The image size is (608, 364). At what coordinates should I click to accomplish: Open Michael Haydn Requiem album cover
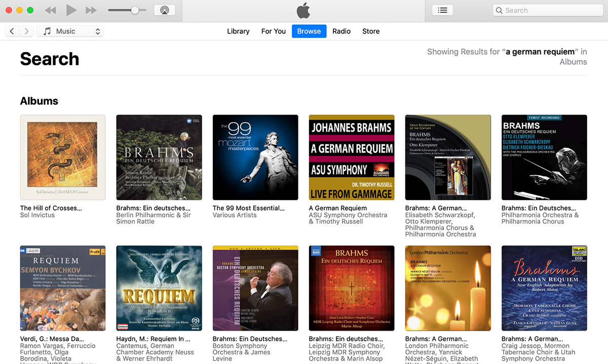coord(159,289)
